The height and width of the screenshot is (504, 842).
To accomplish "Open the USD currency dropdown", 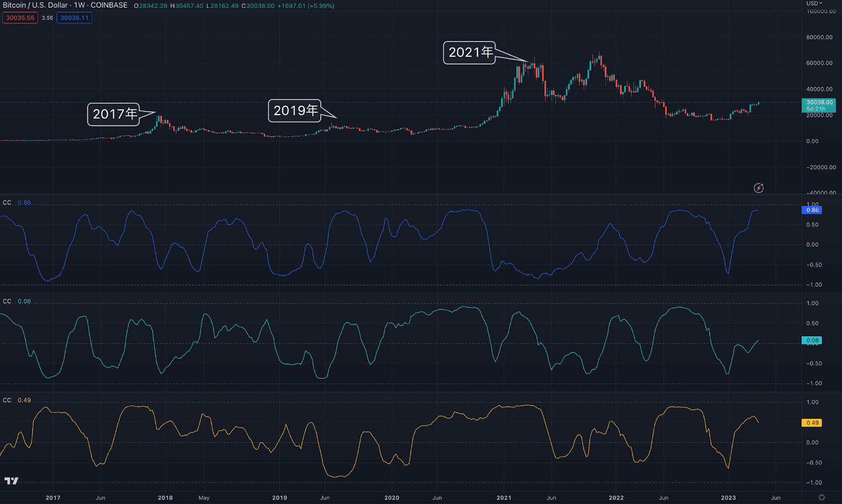I will click(x=814, y=3).
